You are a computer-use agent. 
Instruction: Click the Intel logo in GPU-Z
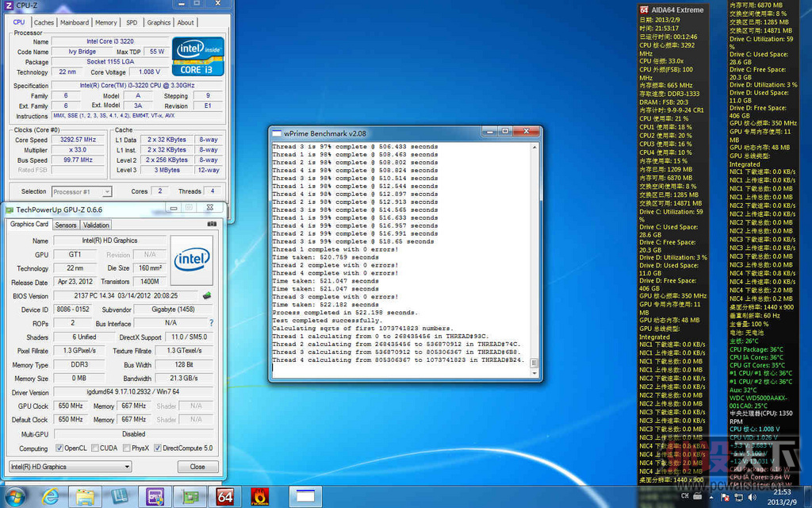[192, 260]
